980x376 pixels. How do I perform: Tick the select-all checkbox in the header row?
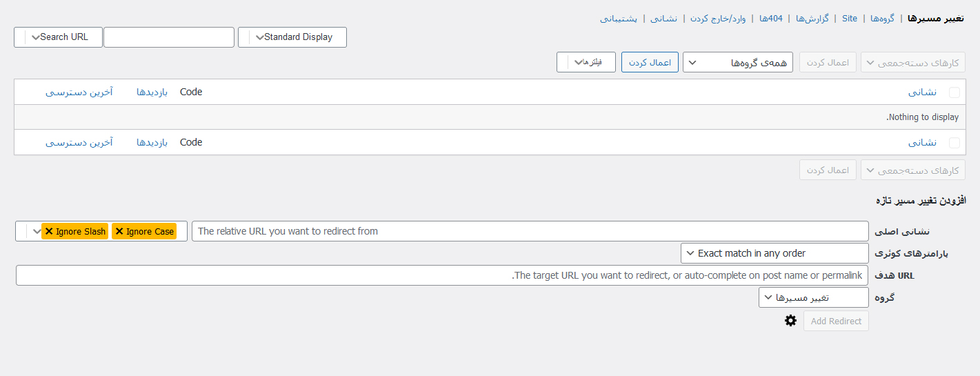coord(954,92)
